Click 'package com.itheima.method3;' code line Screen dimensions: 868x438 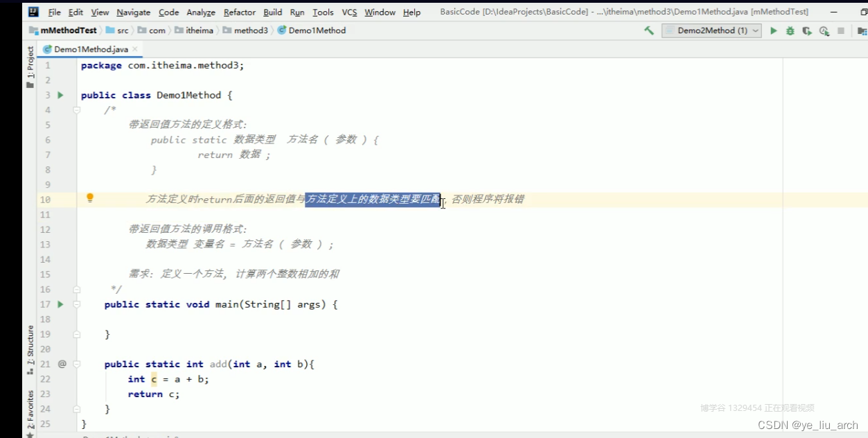(163, 65)
